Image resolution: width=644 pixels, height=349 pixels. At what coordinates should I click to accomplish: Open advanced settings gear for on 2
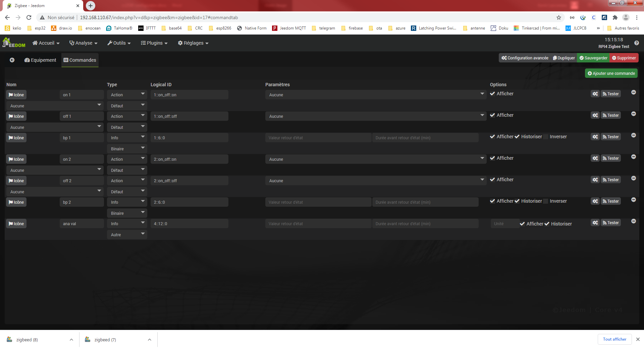point(595,158)
